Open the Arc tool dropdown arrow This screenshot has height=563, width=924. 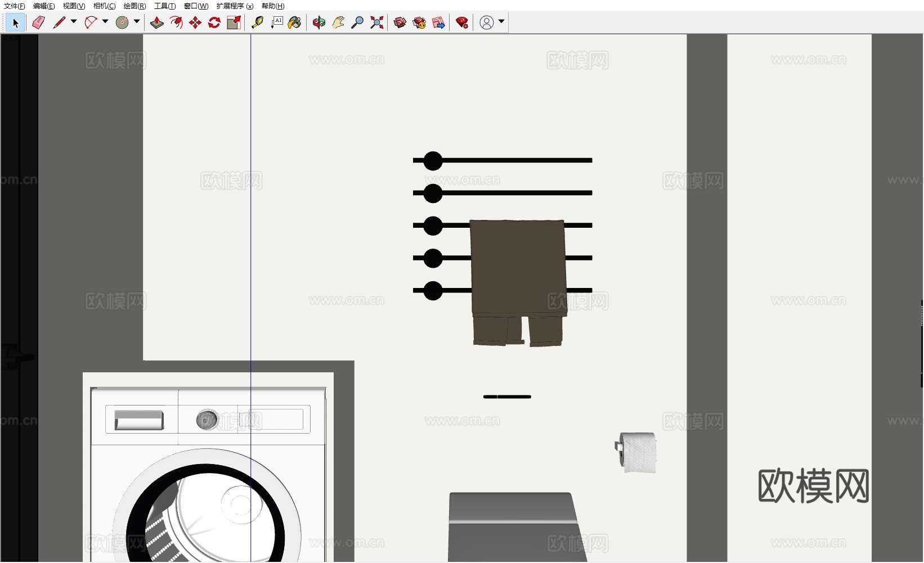105,22
